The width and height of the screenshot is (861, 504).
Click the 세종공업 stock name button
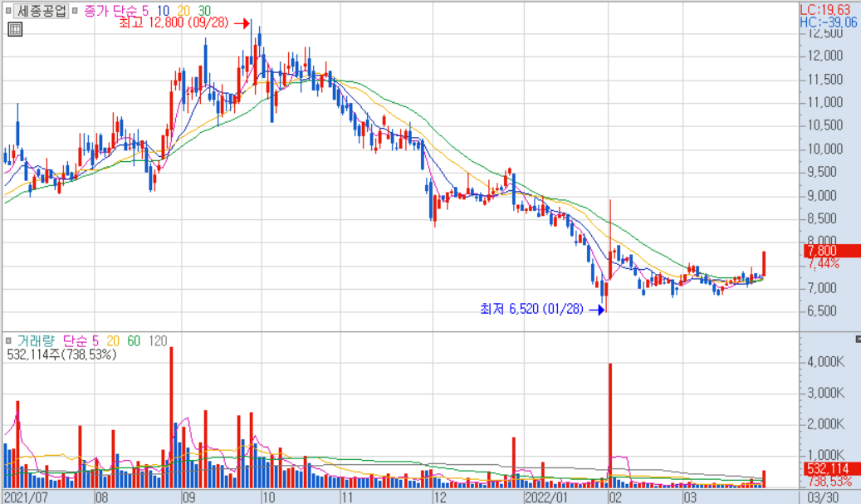42,11
